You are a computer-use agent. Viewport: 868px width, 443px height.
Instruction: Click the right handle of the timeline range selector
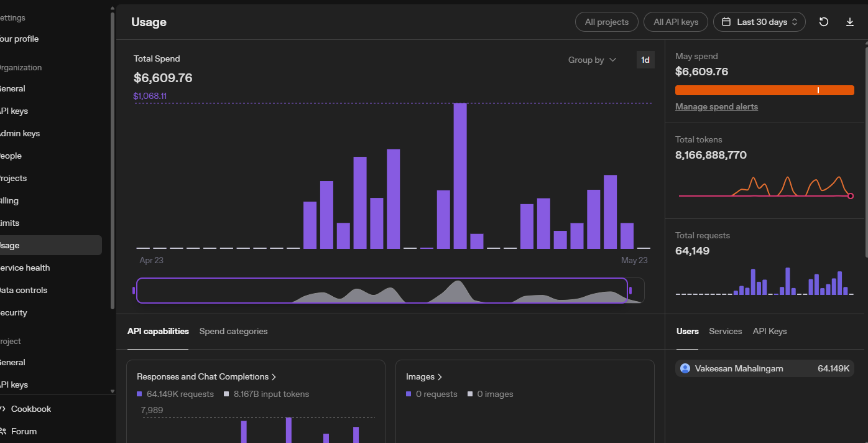pos(630,291)
